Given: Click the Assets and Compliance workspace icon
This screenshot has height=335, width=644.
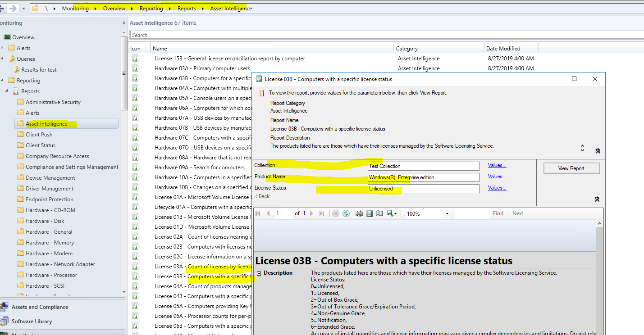Looking at the screenshot, I should pos(4,307).
